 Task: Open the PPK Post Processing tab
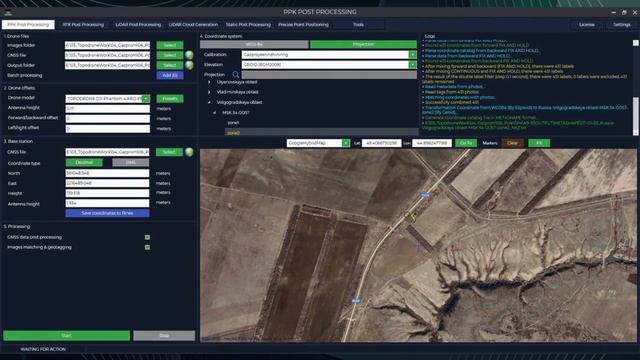tap(28, 24)
